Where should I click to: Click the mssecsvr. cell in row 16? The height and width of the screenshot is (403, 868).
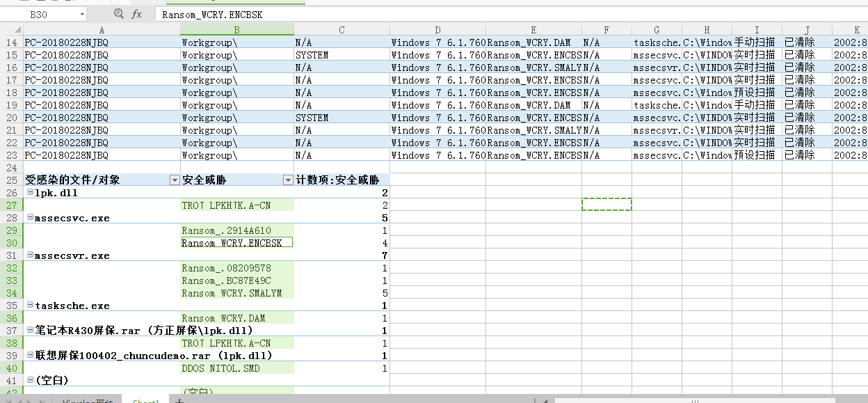tap(657, 68)
